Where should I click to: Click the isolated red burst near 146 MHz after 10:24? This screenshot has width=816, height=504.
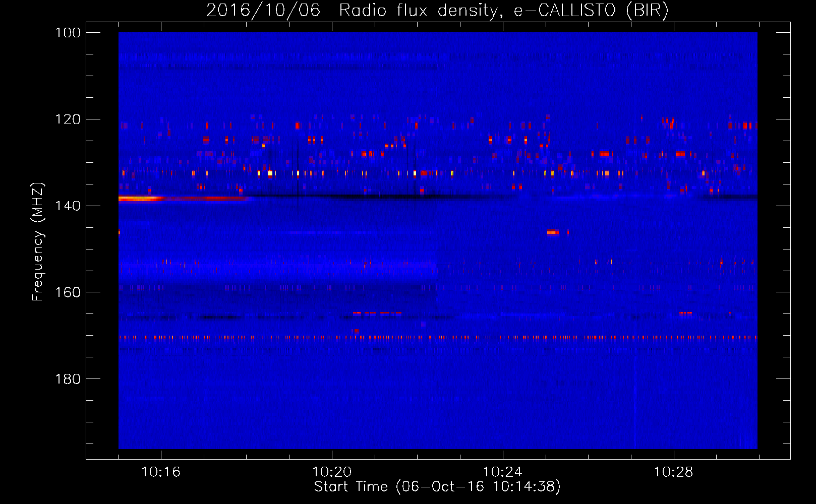[553, 232]
